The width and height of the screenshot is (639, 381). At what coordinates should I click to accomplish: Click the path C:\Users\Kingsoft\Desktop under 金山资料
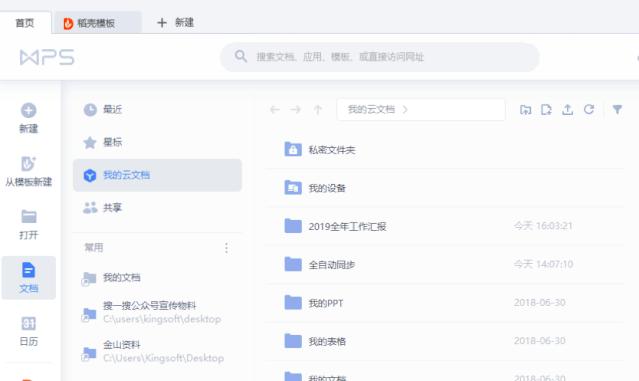(x=163, y=358)
